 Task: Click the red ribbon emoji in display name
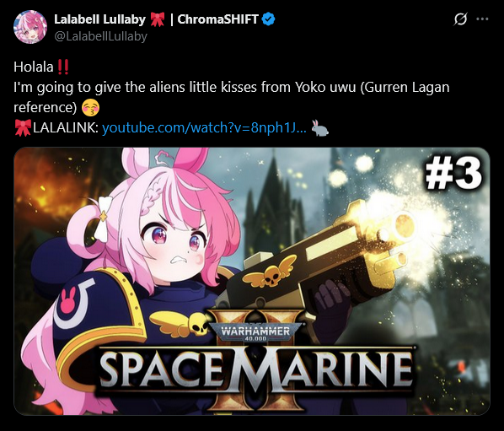158,19
